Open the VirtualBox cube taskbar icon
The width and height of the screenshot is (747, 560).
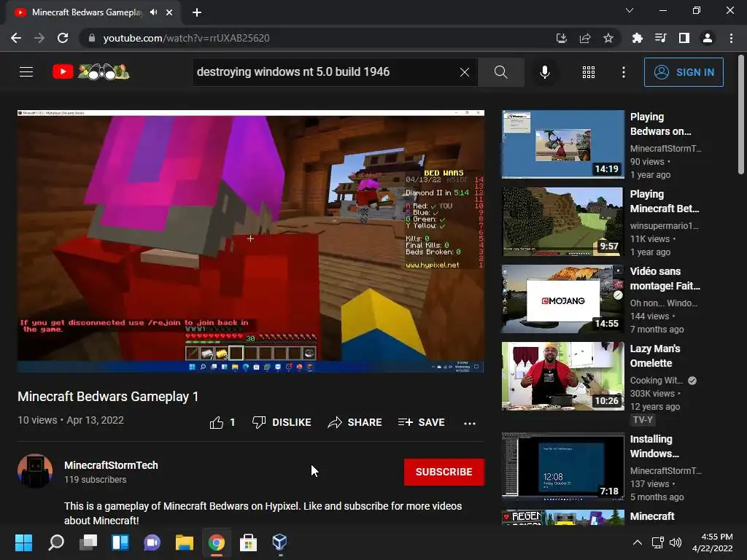[x=279, y=542]
